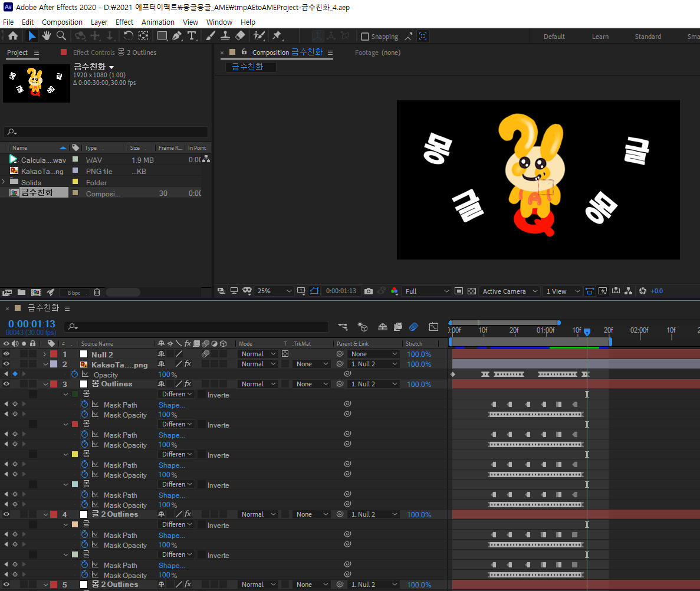
Task: Choose the Pen tool
Action: (x=178, y=36)
